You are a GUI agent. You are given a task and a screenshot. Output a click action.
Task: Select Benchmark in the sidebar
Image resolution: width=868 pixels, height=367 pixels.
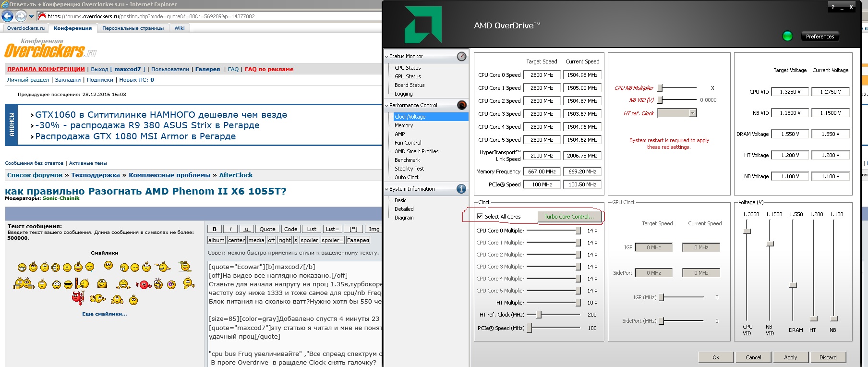click(407, 160)
